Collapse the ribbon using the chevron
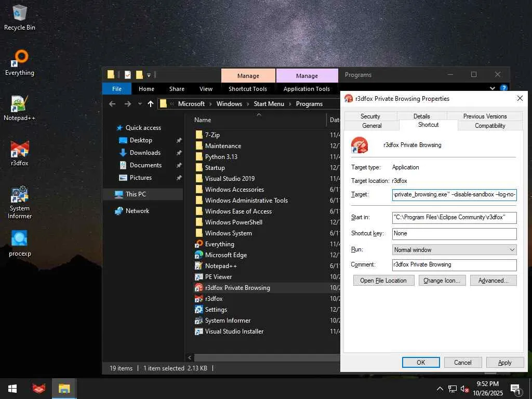The width and height of the screenshot is (532, 399). point(493,88)
